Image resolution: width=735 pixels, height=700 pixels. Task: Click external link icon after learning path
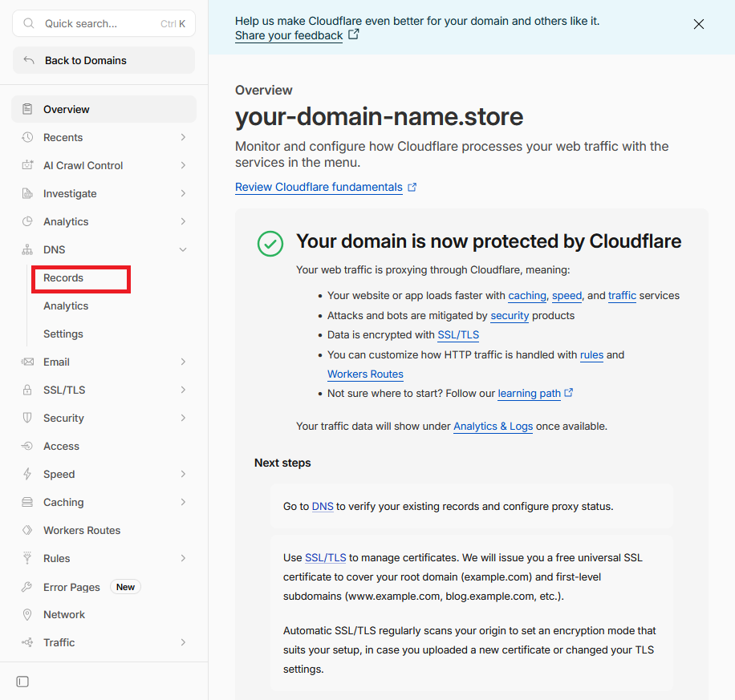coord(569,393)
